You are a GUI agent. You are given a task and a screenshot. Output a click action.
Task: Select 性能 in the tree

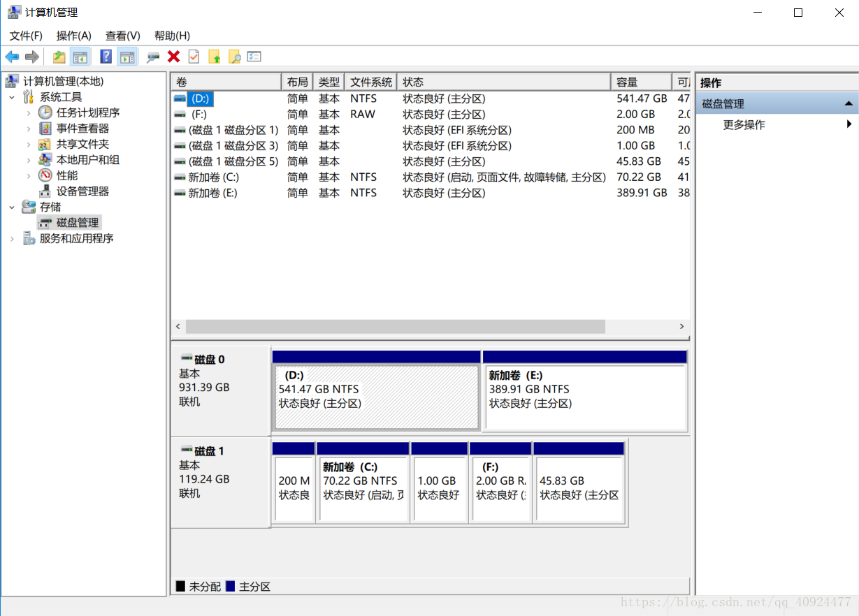click(x=67, y=175)
